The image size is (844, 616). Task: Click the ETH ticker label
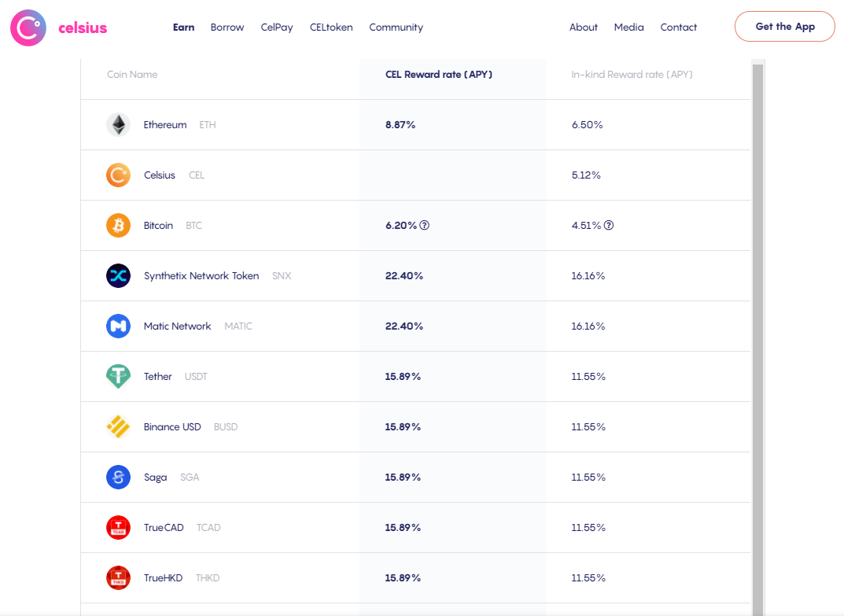[207, 125]
